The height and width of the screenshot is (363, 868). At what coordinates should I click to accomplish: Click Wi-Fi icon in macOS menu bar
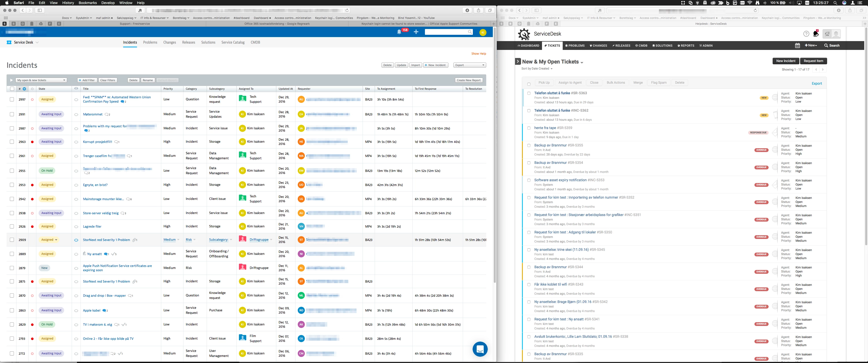(750, 3)
